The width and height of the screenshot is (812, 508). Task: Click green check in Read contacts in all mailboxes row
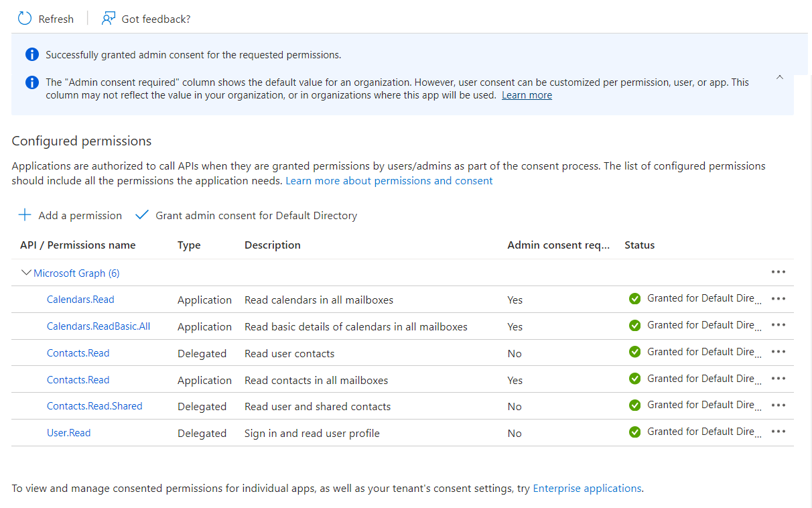(635, 379)
